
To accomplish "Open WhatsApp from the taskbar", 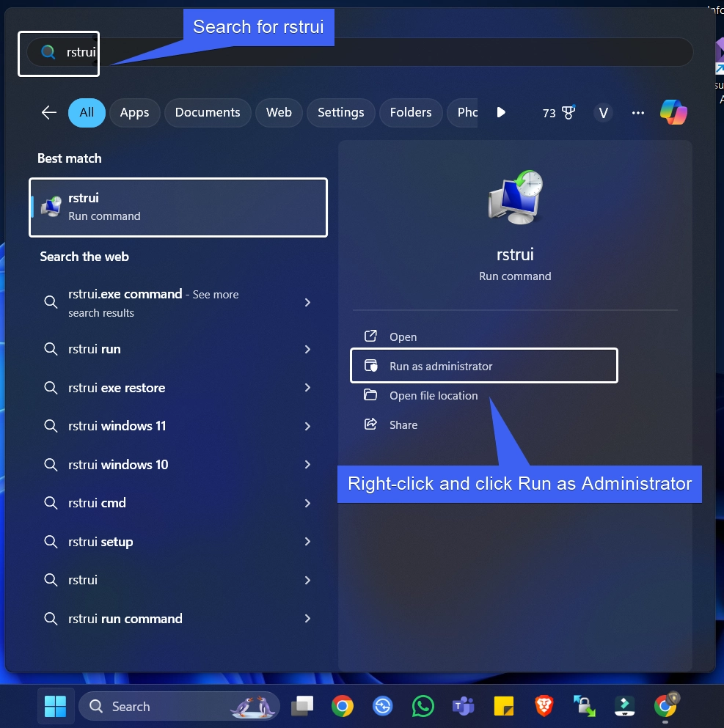I will pyautogui.click(x=423, y=706).
